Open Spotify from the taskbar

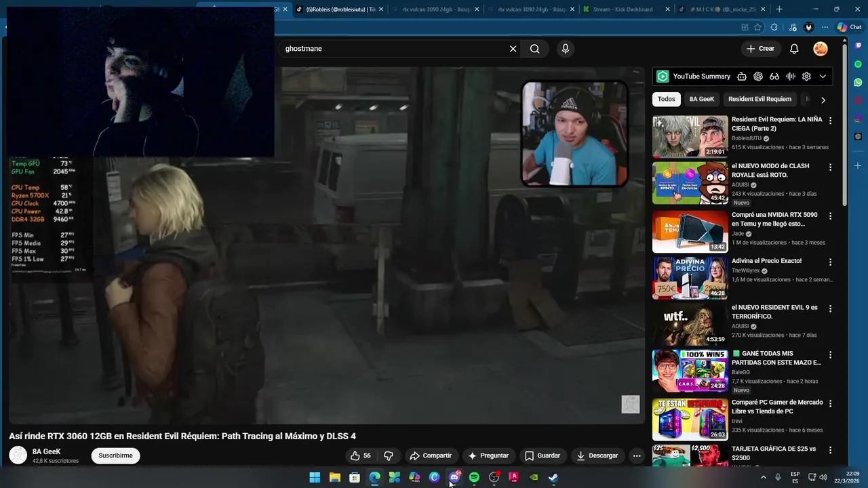[x=474, y=477]
